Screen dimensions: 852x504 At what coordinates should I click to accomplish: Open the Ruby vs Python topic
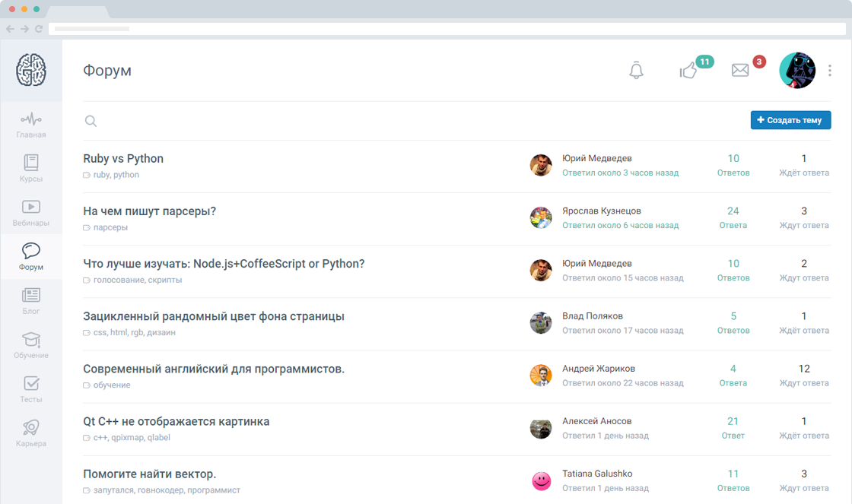coord(123,158)
